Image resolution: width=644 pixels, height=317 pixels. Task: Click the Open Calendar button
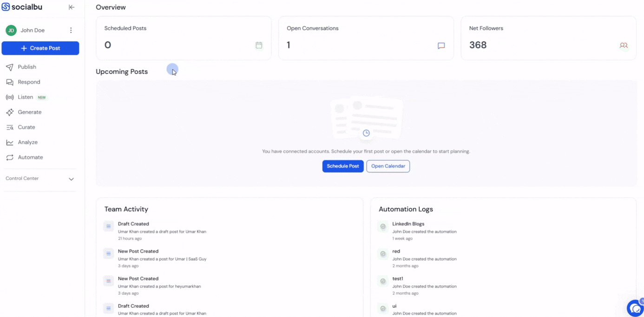tap(388, 166)
